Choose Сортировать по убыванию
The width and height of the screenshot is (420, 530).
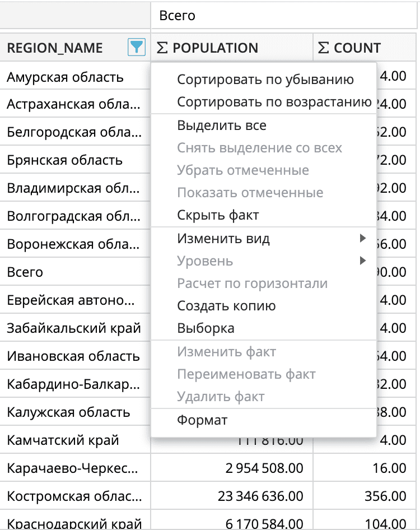(x=265, y=80)
